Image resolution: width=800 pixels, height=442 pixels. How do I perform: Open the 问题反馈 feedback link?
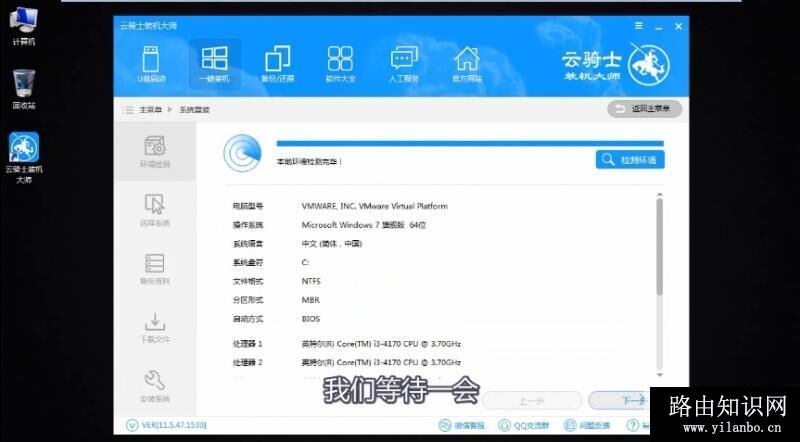tap(587, 425)
